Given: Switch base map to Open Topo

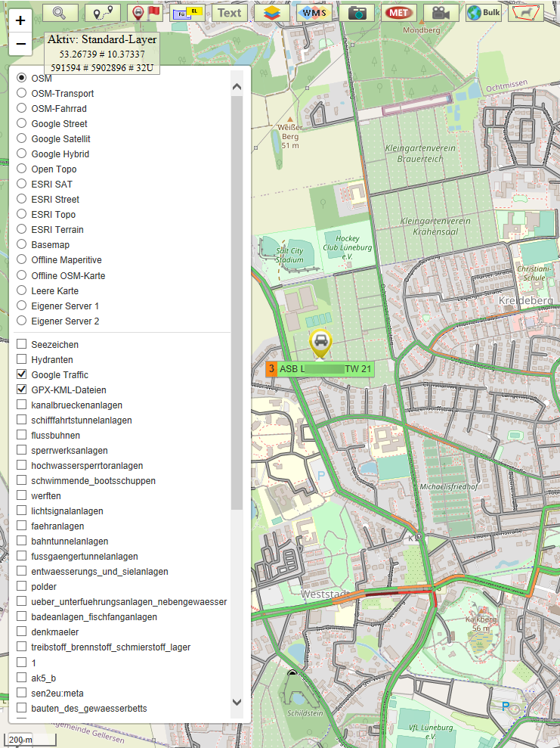Looking at the screenshot, I should (22, 169).
